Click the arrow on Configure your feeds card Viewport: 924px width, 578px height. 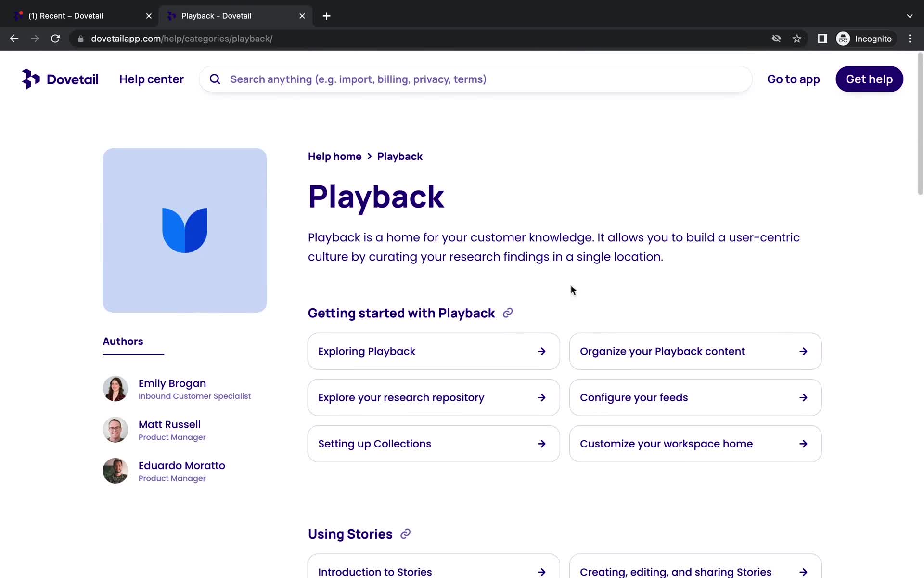[803, 398]
